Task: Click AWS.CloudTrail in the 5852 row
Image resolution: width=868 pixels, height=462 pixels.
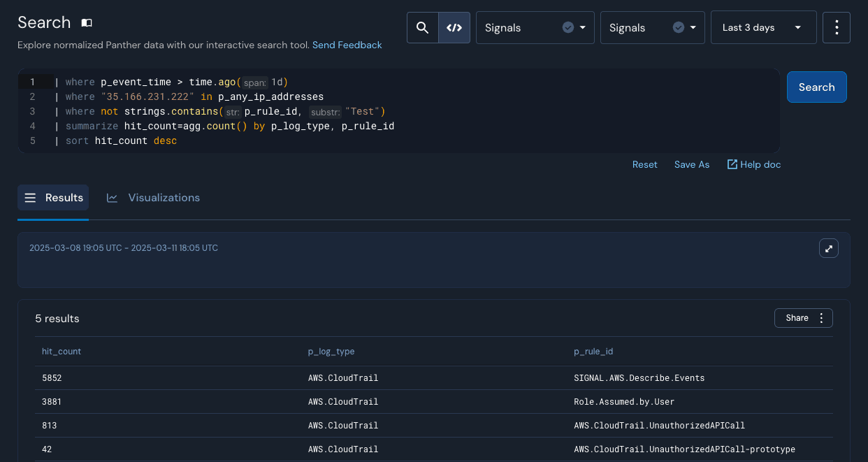Action: [343, 378]
